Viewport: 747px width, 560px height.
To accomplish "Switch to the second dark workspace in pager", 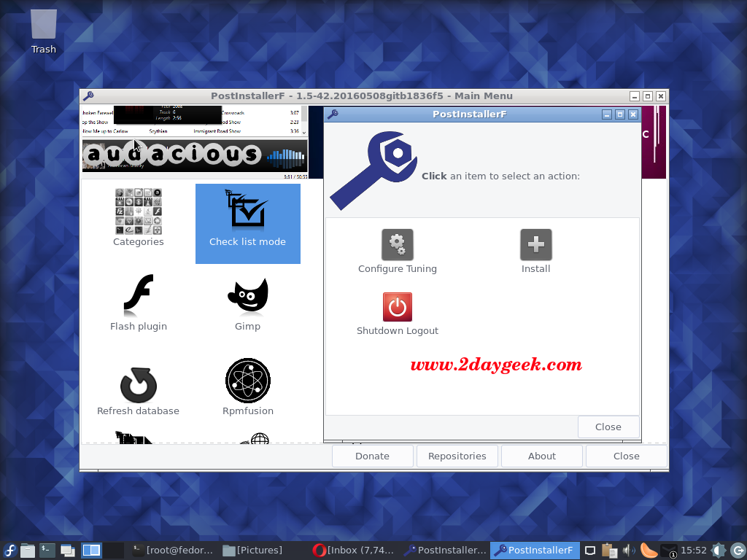I will [114, 551].
